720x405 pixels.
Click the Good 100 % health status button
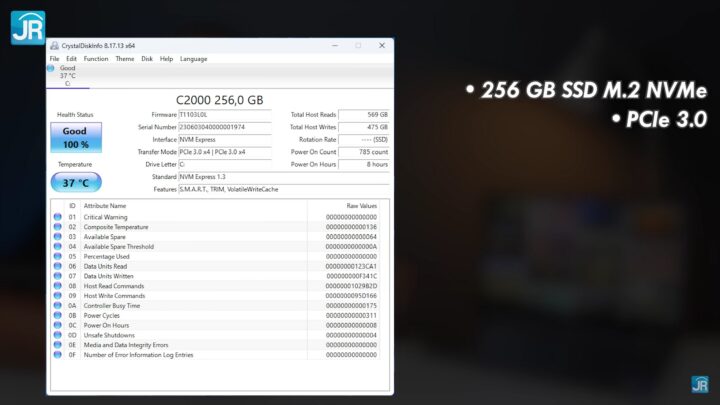(x=76, y=137)
